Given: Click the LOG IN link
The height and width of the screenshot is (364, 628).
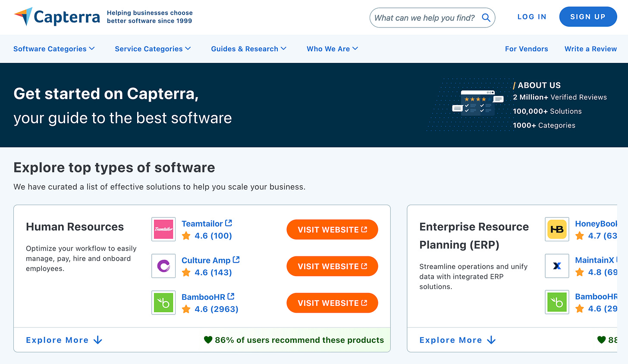Looking at the screenshot, I should tap(532, 17).
